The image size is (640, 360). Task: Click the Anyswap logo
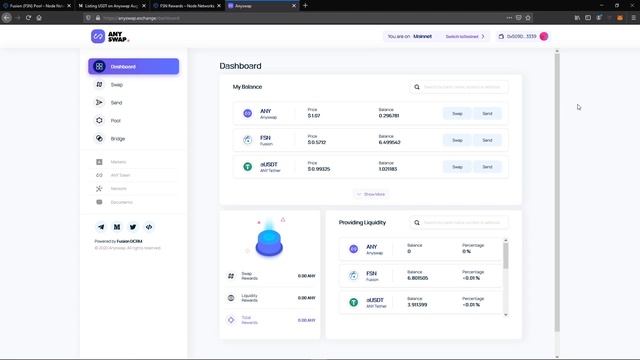pos(110,36)
